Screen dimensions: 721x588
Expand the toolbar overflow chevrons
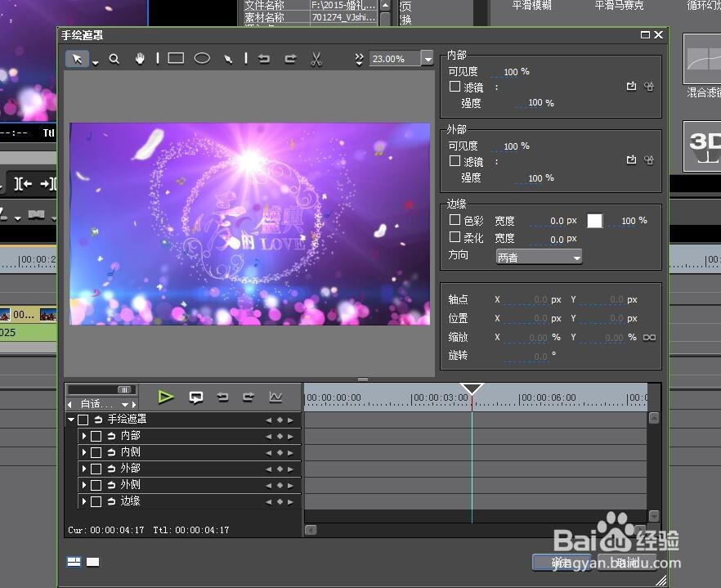(x=359, y=59)
